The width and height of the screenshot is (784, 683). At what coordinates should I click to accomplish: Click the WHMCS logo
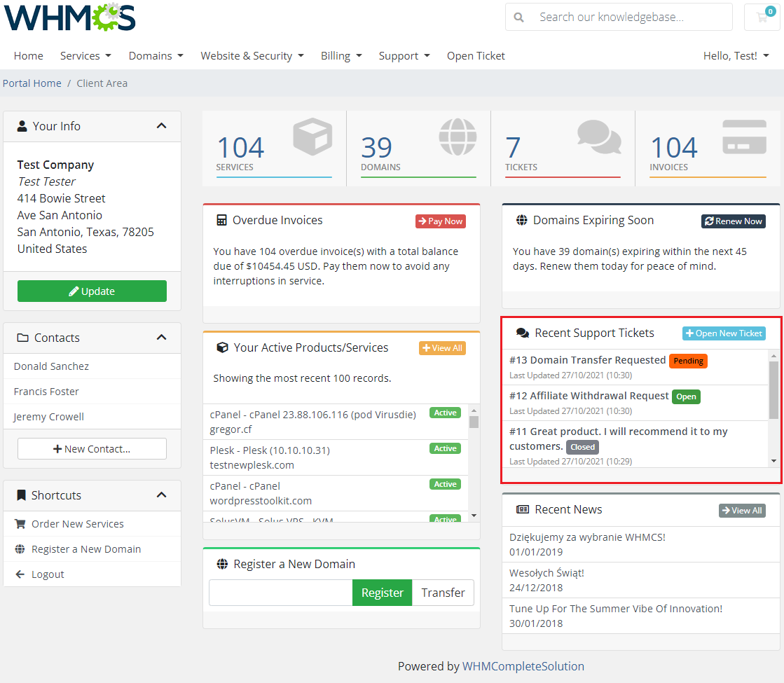(70, 18)
